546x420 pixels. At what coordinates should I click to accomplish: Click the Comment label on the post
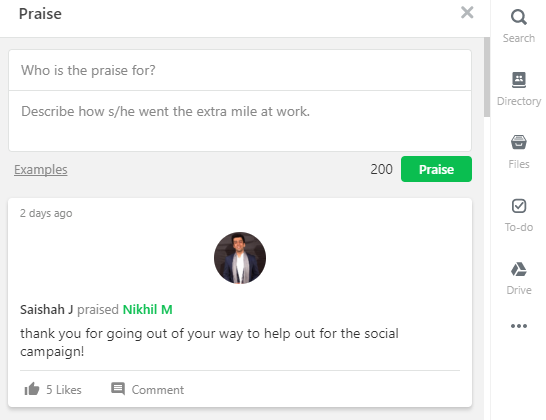(158, 390)
